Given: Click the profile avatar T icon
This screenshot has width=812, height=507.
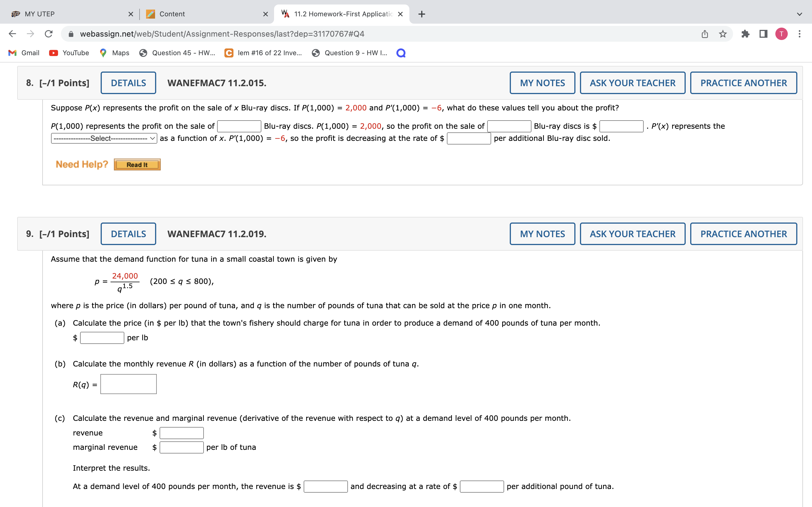Looking at the screenshot, I should pyautogui.click(x=782, y=34).
